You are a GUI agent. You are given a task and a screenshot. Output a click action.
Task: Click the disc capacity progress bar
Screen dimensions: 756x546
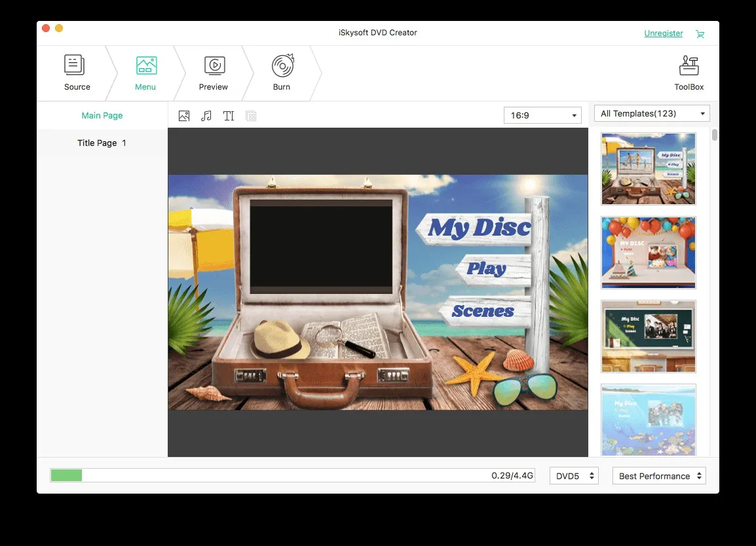pyautogui.click(x=292, y=476)
